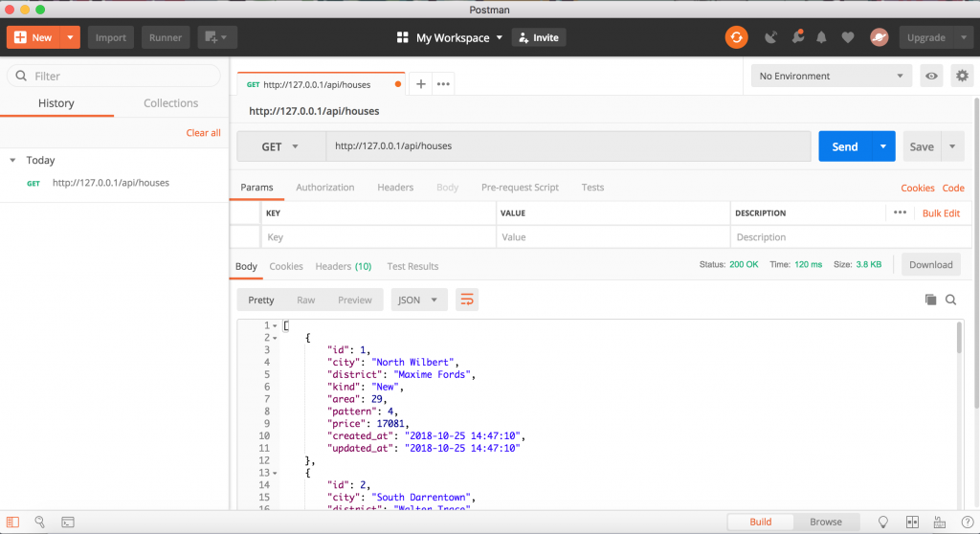The width and height of the screenshot is (980, 534).
Task: Click the orange sync icon
Action: point(736,37)
